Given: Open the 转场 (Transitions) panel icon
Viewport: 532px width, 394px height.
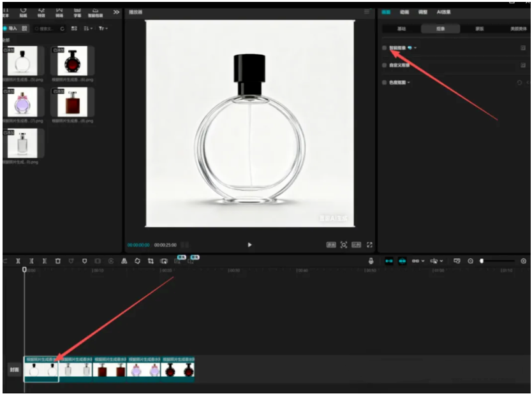Looking at the screenshot, I should (59, 12).
